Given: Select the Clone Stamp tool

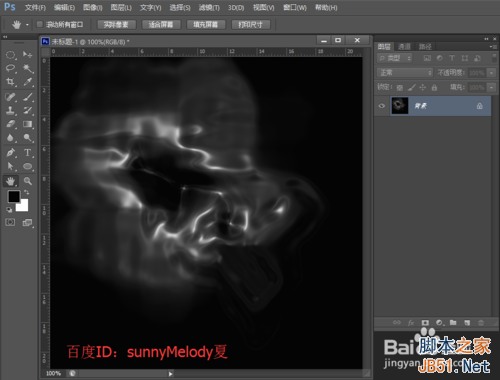Looking at the screenshot, I should point(11,110).
